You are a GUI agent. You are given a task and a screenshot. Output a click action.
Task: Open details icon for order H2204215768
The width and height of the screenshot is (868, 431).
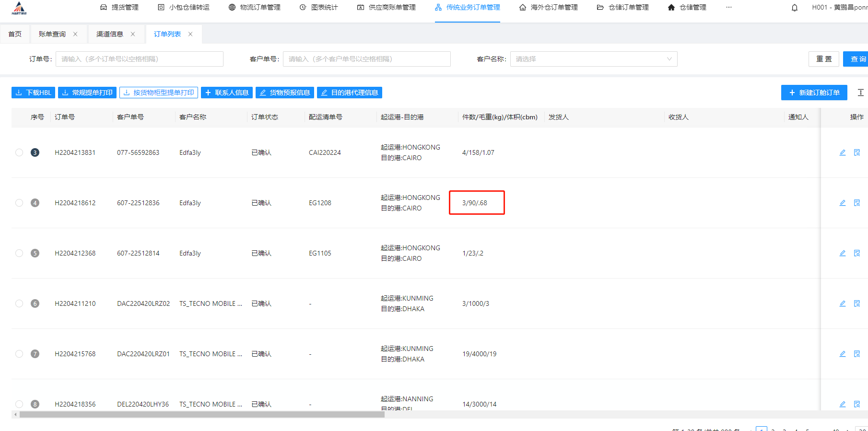856,354
